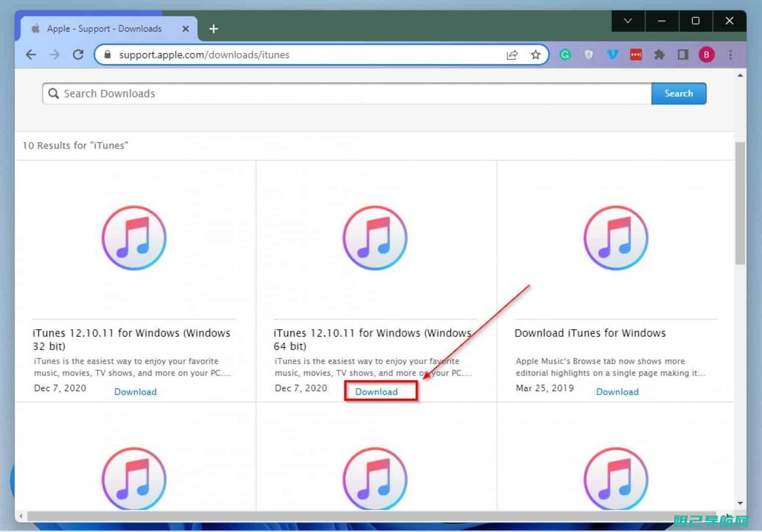Open the tab search dropdown chevron
Viewport: 762px width, 532px height.
628,21
